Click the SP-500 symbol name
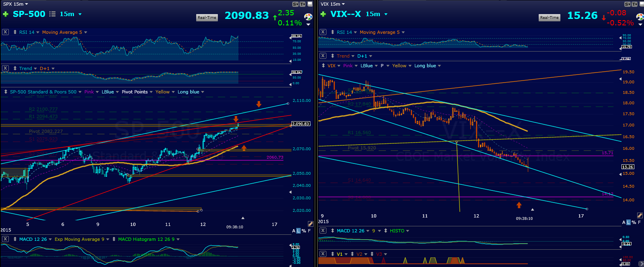The height and width of the screenshot is (267, 644). 29,14
